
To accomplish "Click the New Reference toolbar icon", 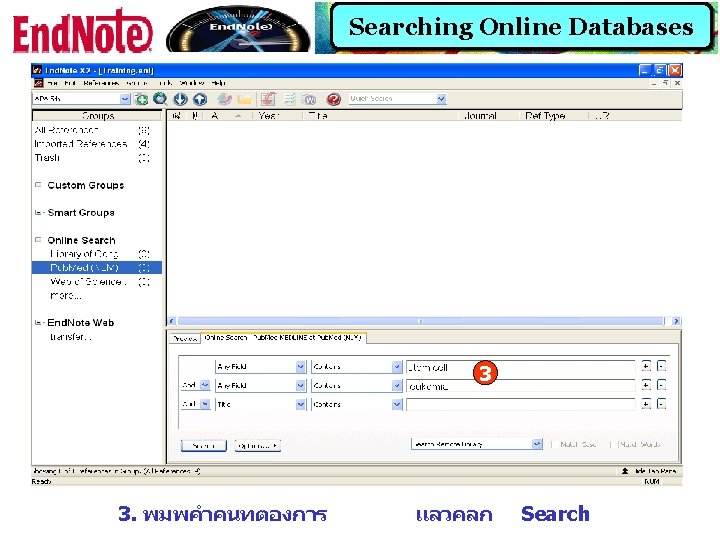I will coord(141,99).
